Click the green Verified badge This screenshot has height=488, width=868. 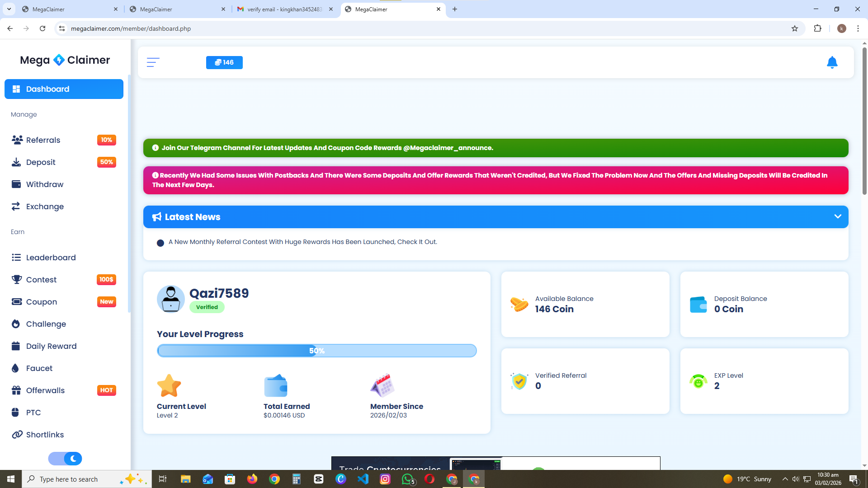[x=207, y=307]
